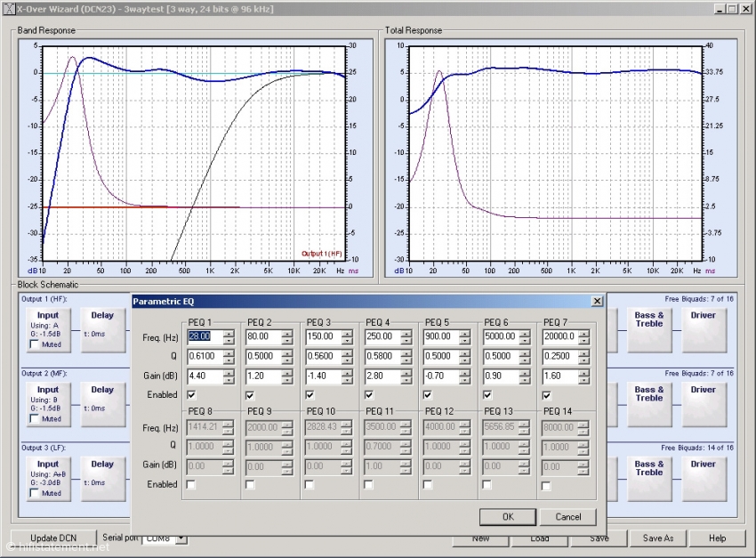
Task: Cancel the Parametric EQ dialog
Action: point(568,517)
